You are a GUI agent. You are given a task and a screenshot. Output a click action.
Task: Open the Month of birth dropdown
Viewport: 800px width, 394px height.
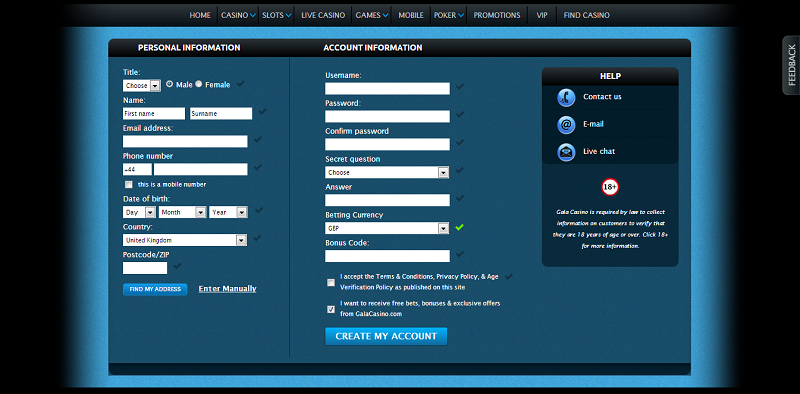pyautogui.click(x=183, y=212)
